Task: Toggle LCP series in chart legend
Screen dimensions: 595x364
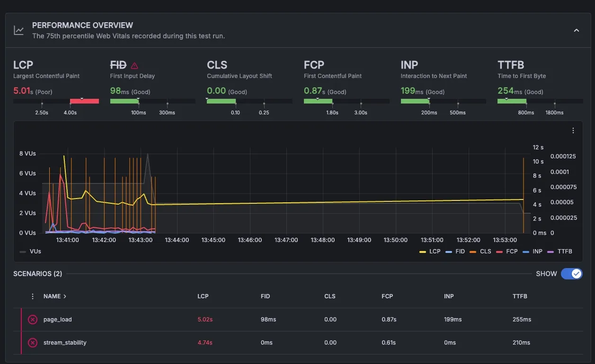Action: point(430,251)
